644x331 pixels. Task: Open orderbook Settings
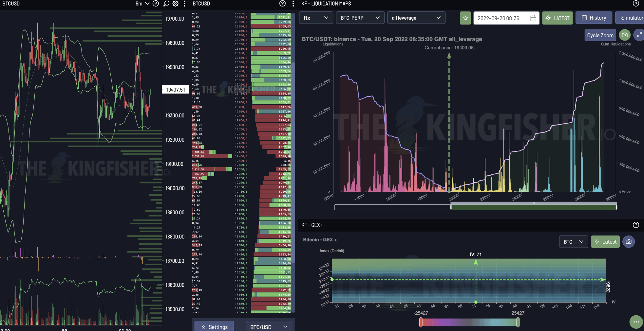tap(214, 327)
